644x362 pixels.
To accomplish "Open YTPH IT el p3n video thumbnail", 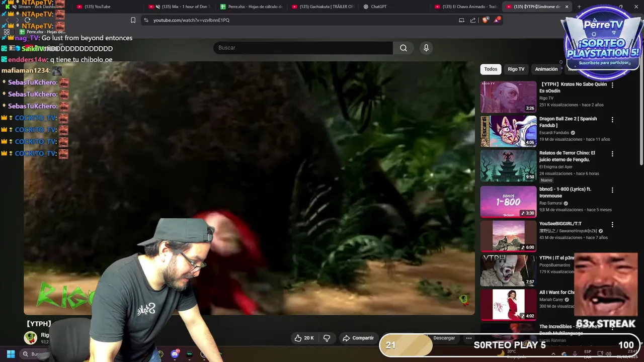I will tap(508, 270).
